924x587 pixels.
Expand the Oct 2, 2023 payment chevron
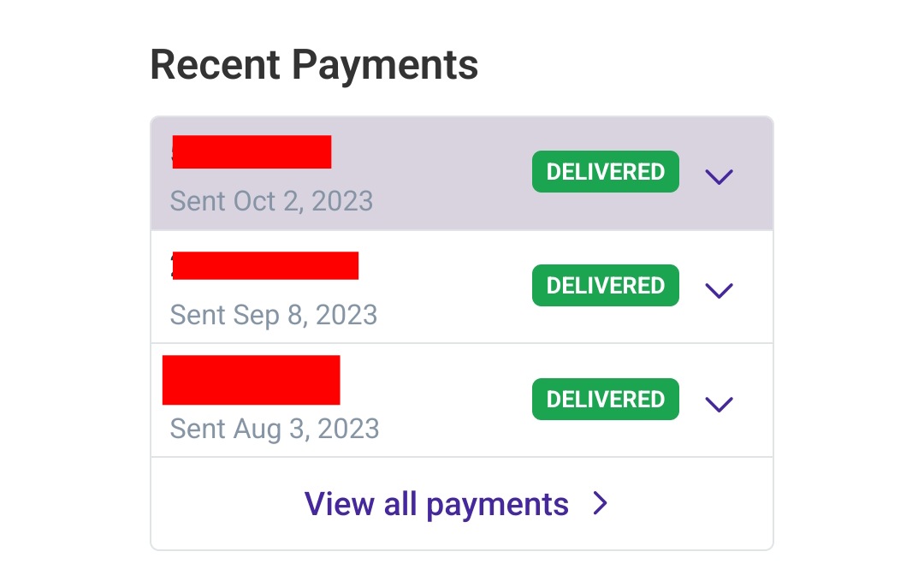719,177
